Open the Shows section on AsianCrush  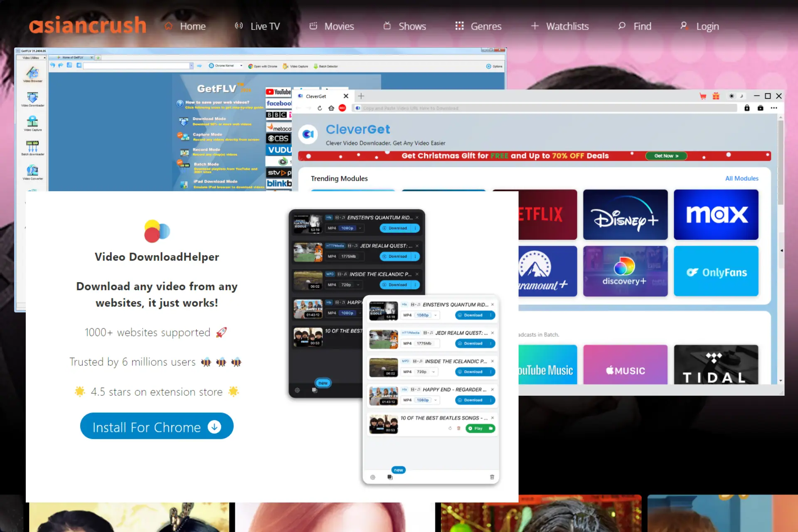(x=404, y=26)
